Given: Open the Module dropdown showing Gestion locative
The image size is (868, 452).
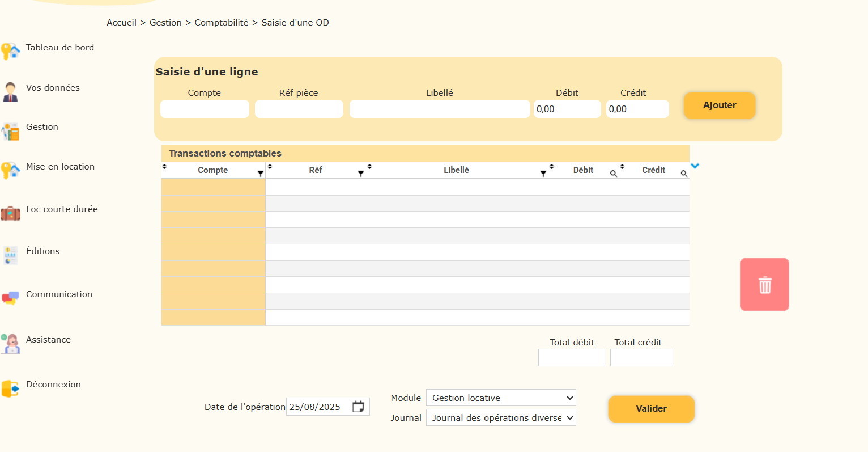Looking at the screenshot, I should 501,398.
